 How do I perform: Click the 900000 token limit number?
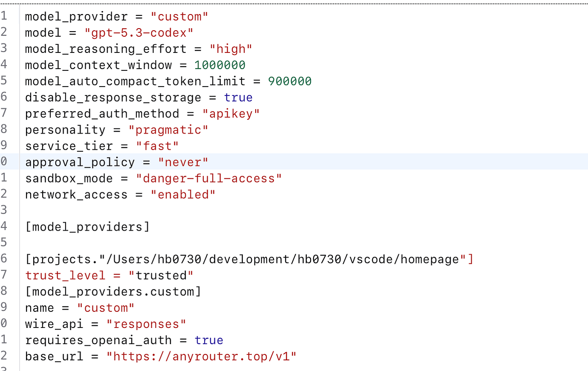pos(290,81)
